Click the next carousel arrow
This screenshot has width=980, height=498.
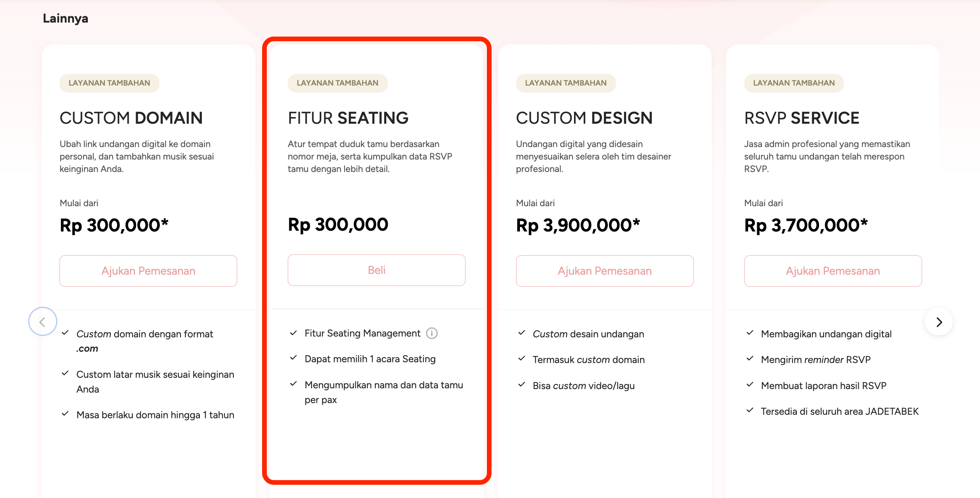[939, 322]
